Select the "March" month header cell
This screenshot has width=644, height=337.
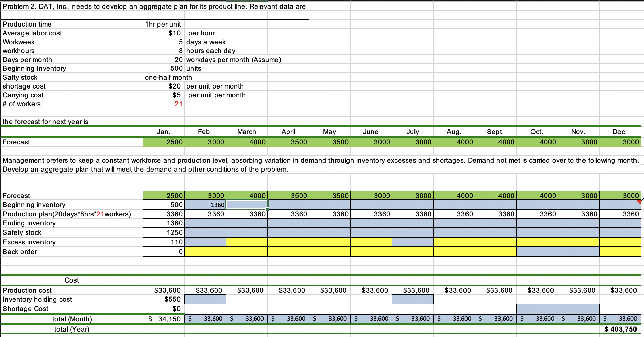[247, 132]
